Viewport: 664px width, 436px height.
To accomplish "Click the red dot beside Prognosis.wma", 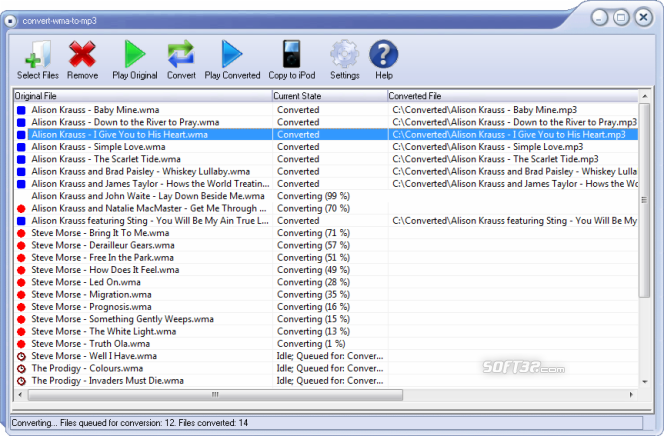I will tap(21, 307).
